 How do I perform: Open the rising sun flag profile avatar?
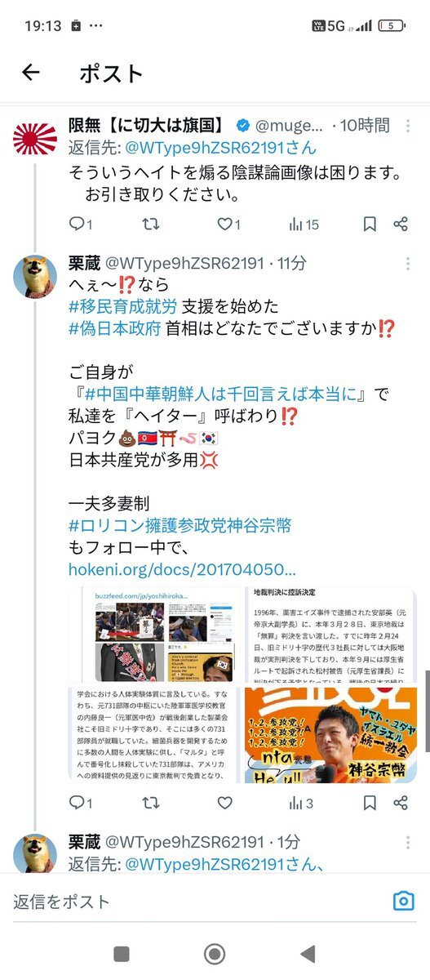point(35,140)
